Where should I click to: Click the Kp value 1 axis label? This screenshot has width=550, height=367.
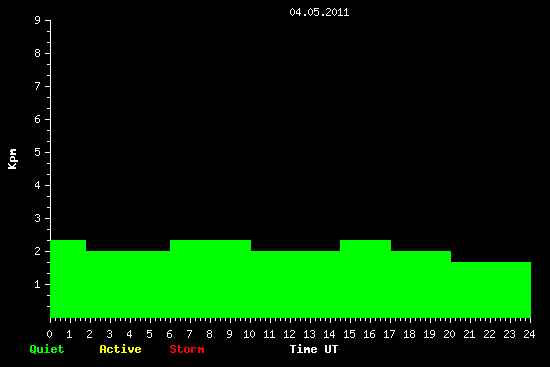(38, 284)
